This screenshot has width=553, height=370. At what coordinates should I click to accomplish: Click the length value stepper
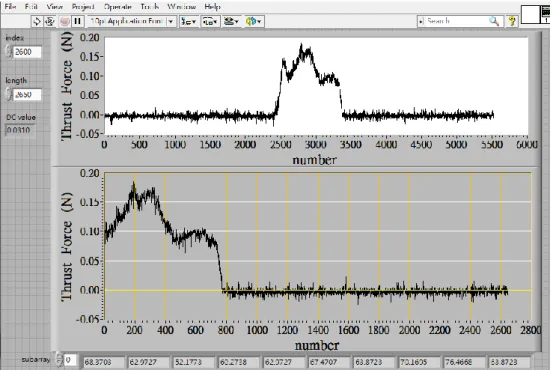point(9,95)
